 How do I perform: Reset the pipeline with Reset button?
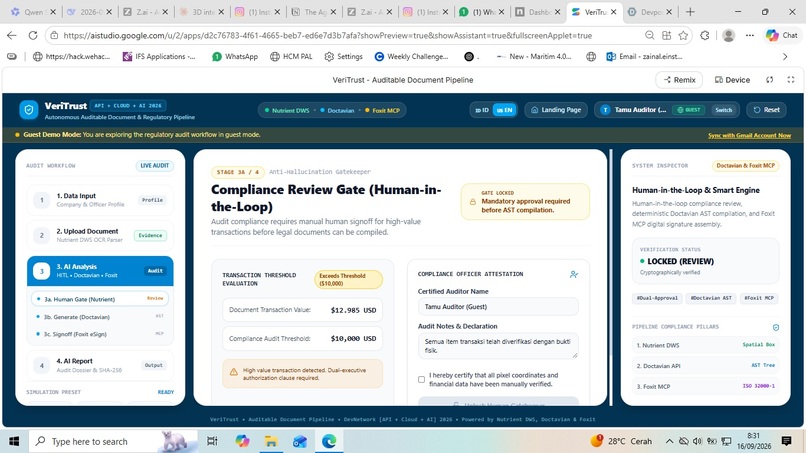pos(766,110)
